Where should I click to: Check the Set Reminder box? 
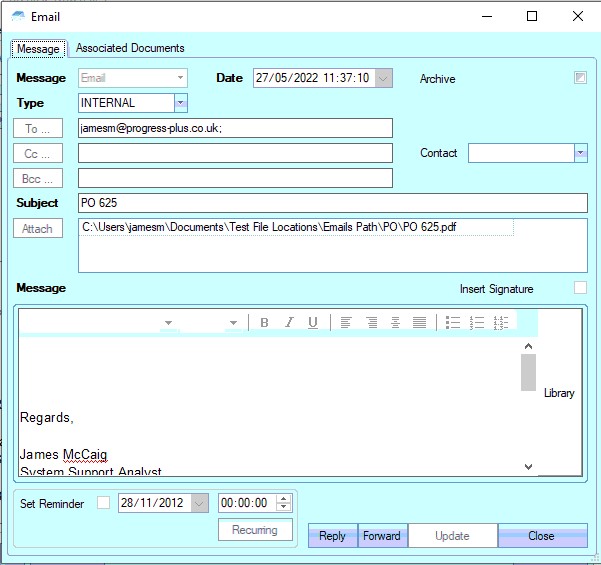104,503
